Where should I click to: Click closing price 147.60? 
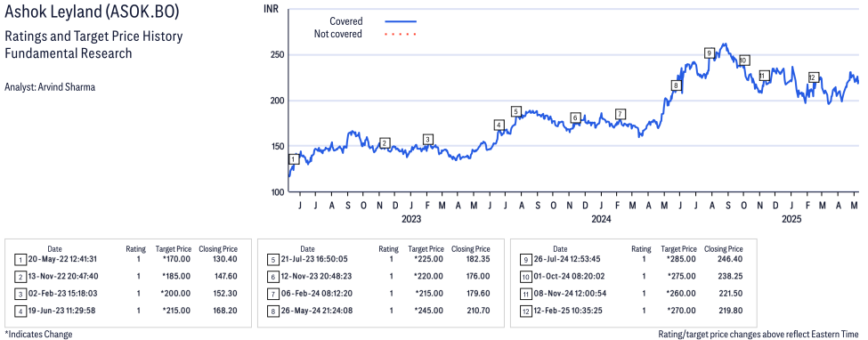[224, 276]
